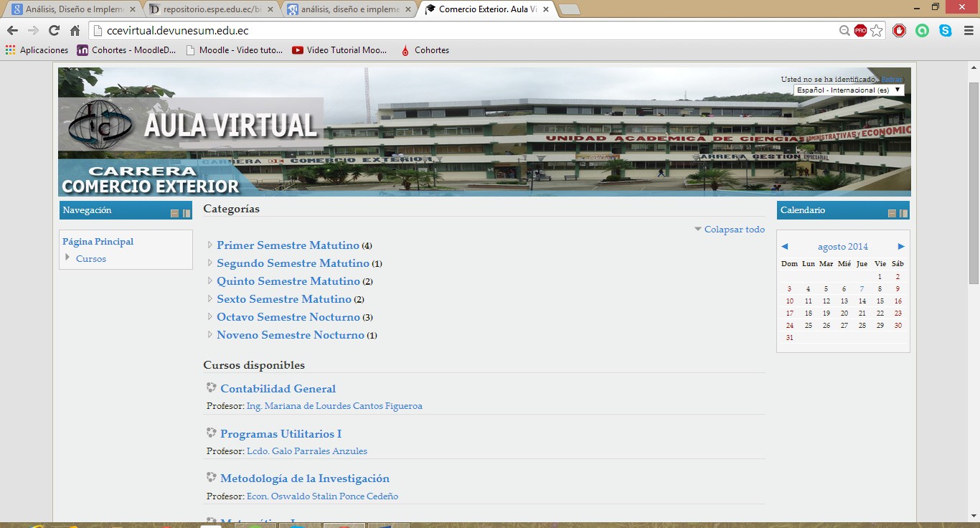Click the Entrar login link
Image resolution: width=980 pixels, height=528 pixels.
pos(892,79)
